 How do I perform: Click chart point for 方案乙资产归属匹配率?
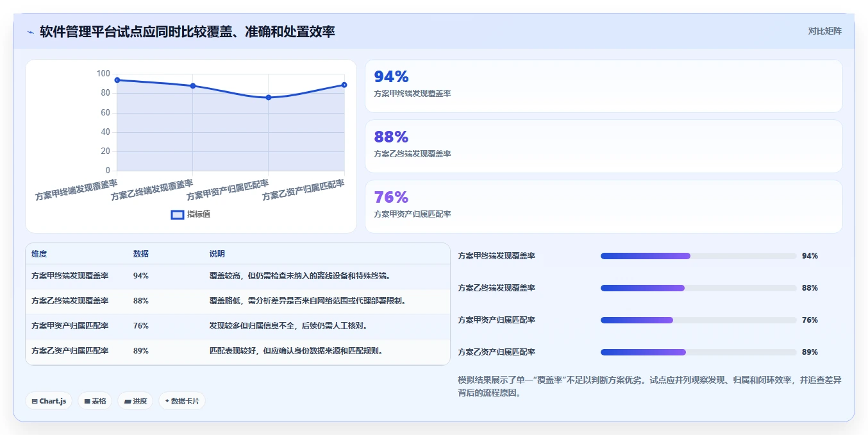pyautogui.click(x=344, y=85)
